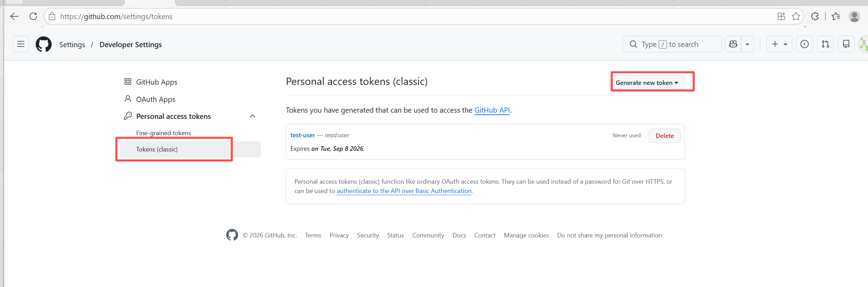
Task: Click the Personal access tokens (classic) heading
Action: tap(357, 81)
